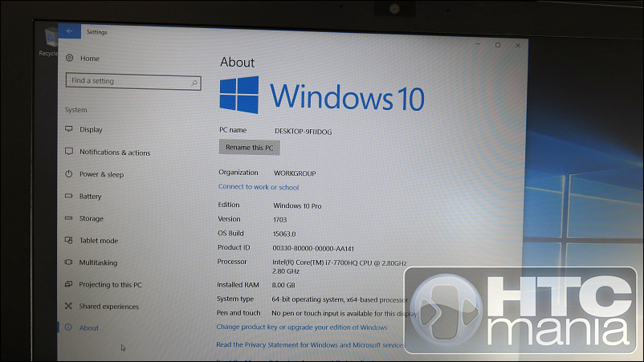
Task: Click System type 64-bit value
Action: tap(340, 299)
